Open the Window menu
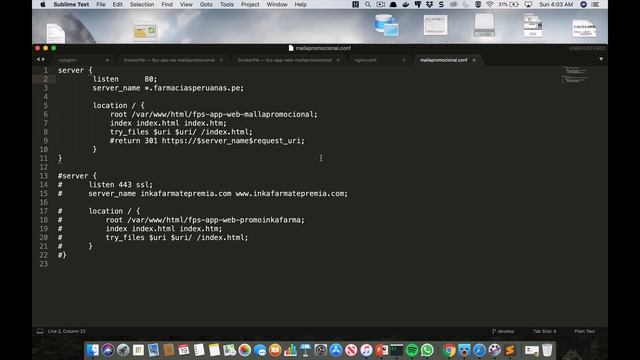The image size is (640, 360). pos(277,4)
